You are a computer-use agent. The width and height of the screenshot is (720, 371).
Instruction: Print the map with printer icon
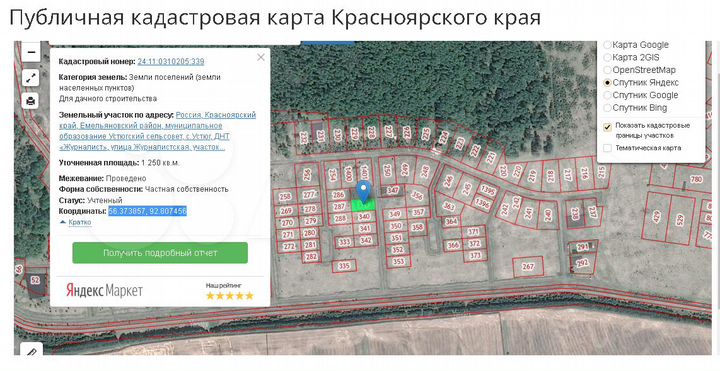(31, 100)
